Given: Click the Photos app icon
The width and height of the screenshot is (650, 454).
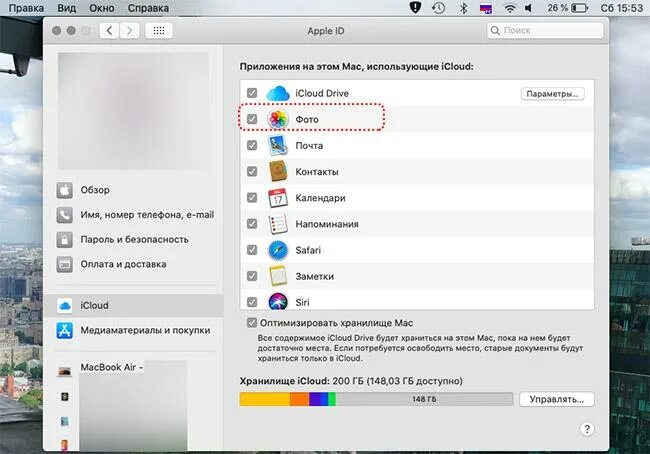Looking at the screenshot, I should coord(278,119).
